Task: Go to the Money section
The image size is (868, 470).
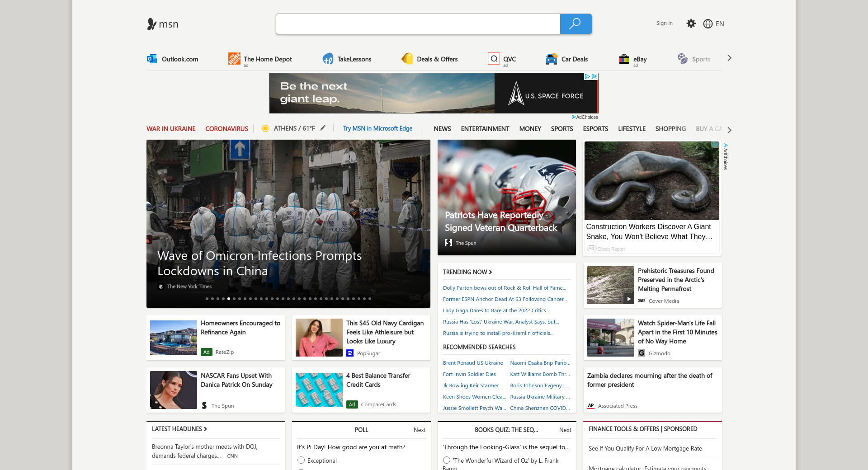Action: point(530,129)
